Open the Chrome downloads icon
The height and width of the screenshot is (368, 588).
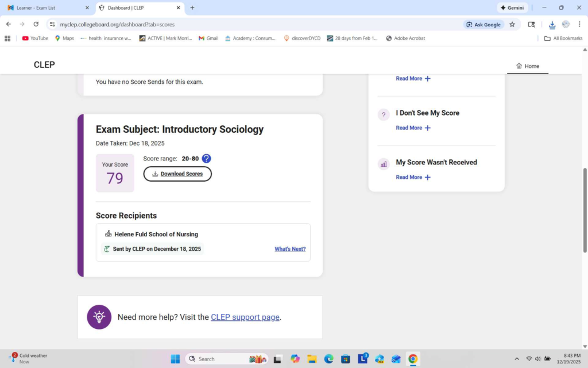coord(552,25)
